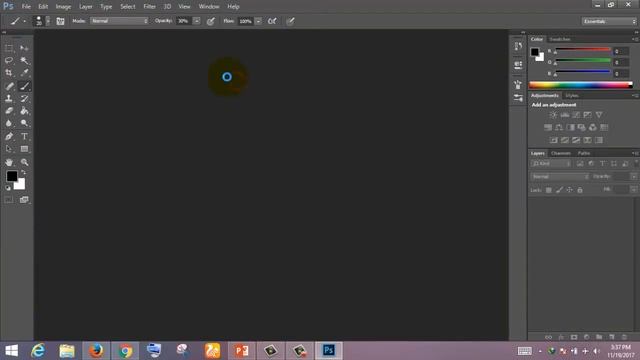Select the Hand tool
The height and width of the screenshot is (360, 640).
[x=9, y=162]
